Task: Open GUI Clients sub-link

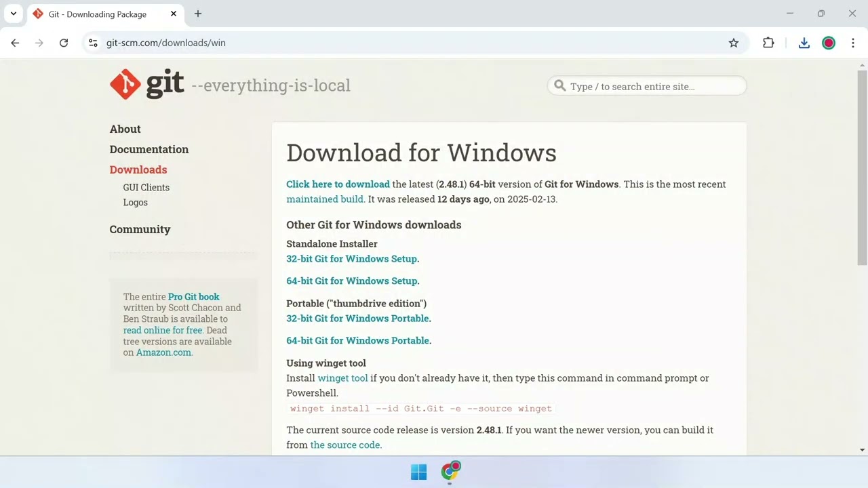Action: point(146,187)
